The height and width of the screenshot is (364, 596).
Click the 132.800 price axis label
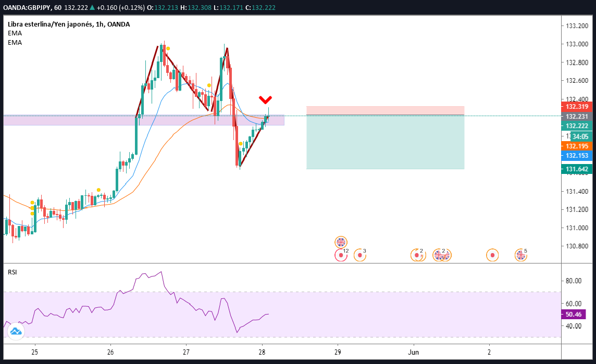577,62
